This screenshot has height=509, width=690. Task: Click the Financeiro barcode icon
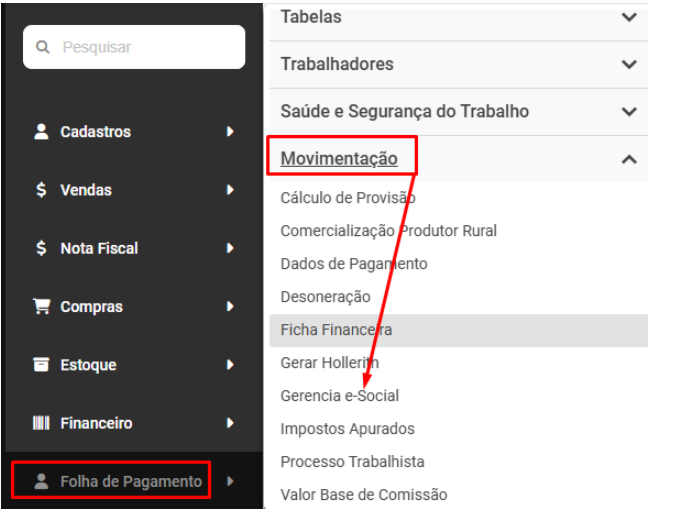42,423
